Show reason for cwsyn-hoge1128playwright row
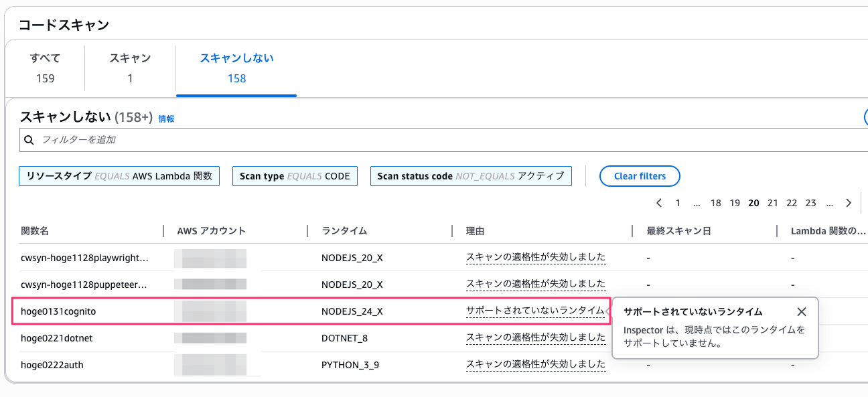The width and height of the screenshot is (868, 397). (x=535, y=257)
